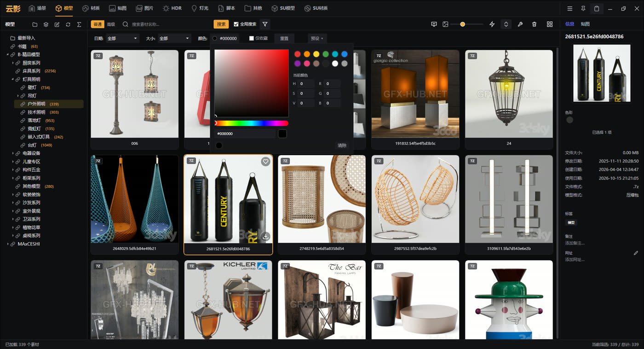Image resolution: width=644 pixels, height=349 pixels.
Task: Open the 日期 dropdown set to 全部
Action: coord(122,38)
